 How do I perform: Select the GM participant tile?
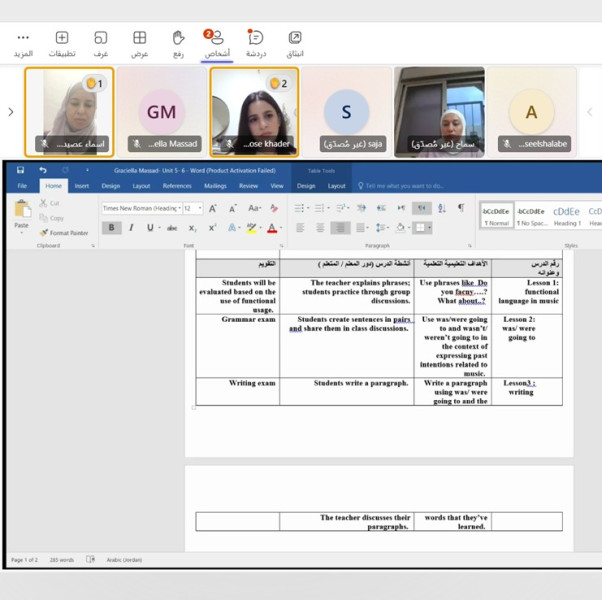[x=162, y=112]
